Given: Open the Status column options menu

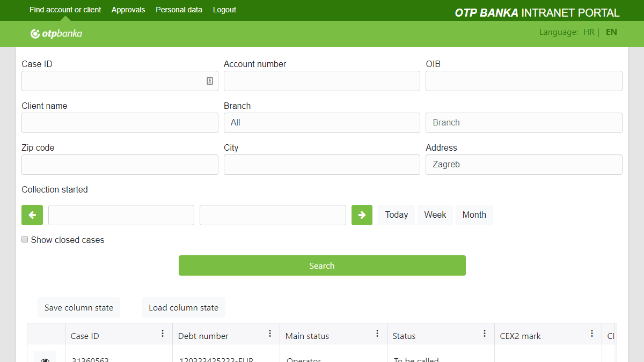Looking at the screenshot, I should (x=485, y=334).
